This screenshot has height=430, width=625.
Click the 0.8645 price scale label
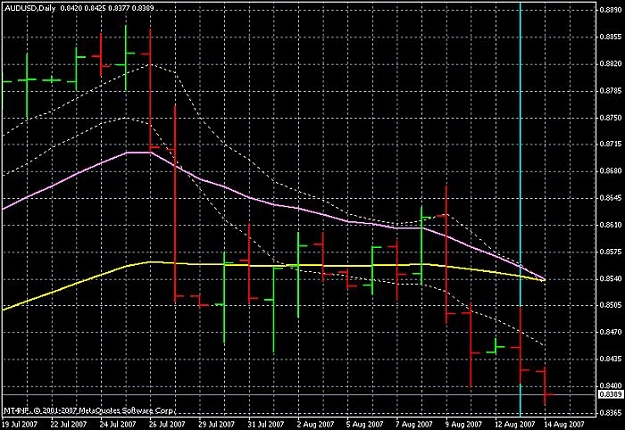(x=611, y=198)
